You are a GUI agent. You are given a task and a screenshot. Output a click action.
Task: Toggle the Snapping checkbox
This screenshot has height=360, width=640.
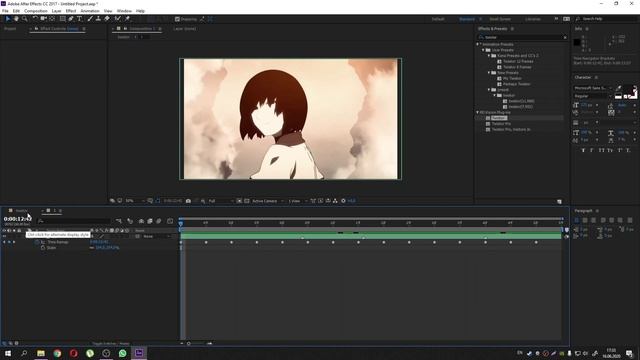coord(177,19)
